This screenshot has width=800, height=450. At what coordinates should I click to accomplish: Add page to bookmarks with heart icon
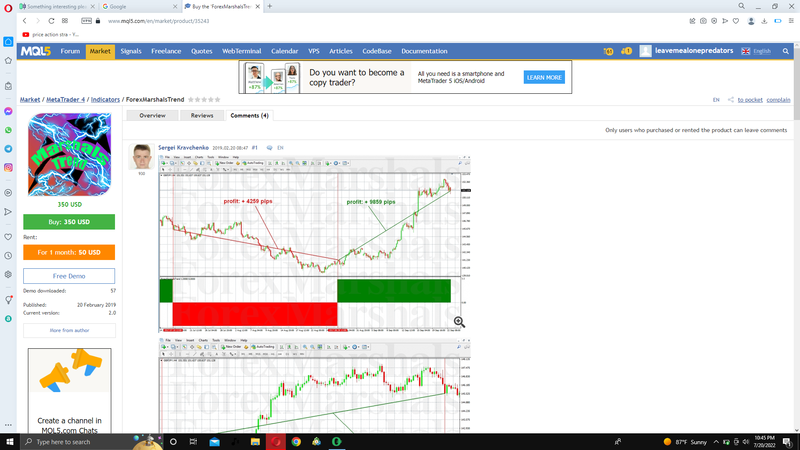coord(736,21)
